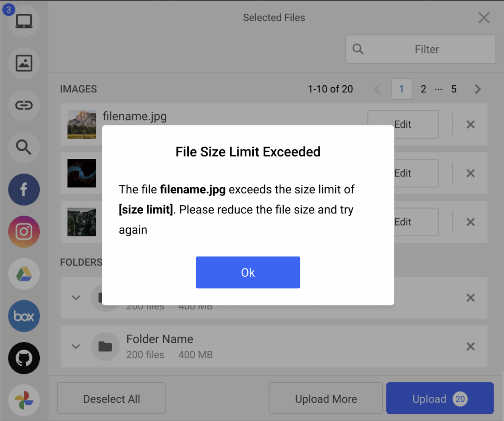Click inside the Filter input field
This screenshot has height=421, width=504.
click(x=427, y=49)
